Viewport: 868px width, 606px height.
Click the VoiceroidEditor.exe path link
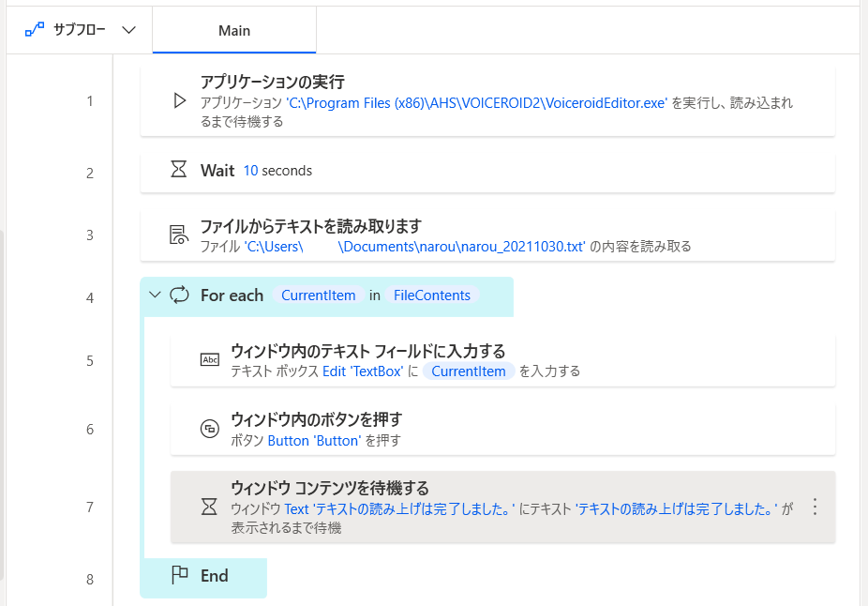click(476, 103)
